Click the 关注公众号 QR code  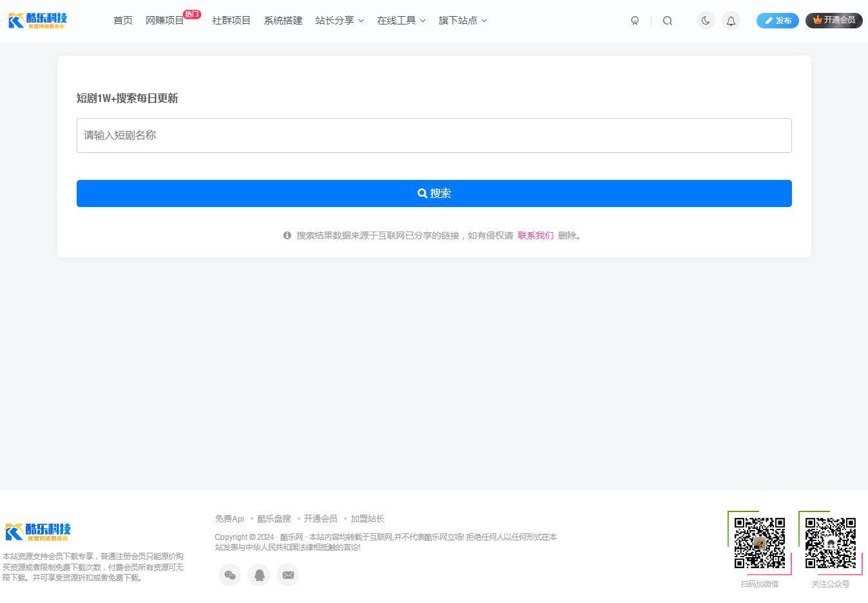pos(831,543)
